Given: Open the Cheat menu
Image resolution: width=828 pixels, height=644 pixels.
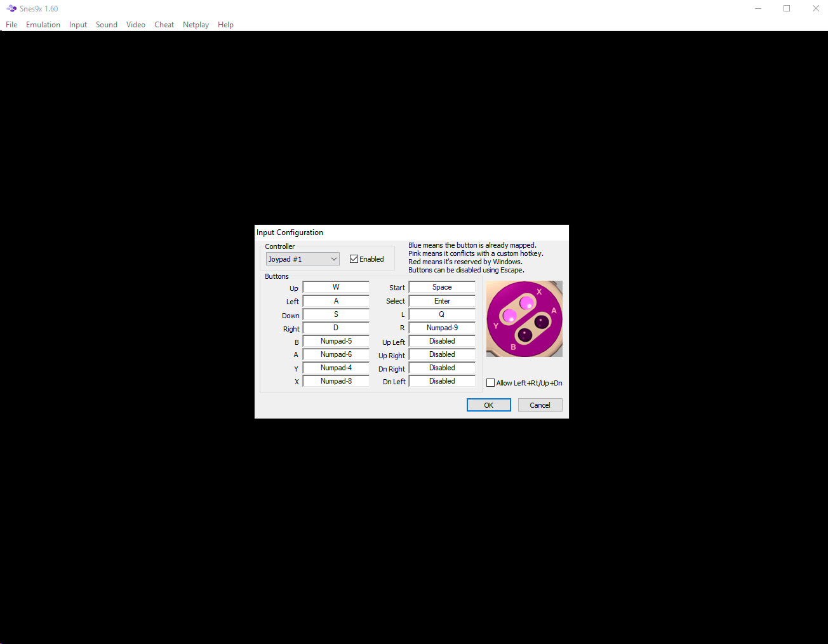Looking at the screenshot, I should click(164, 25).
